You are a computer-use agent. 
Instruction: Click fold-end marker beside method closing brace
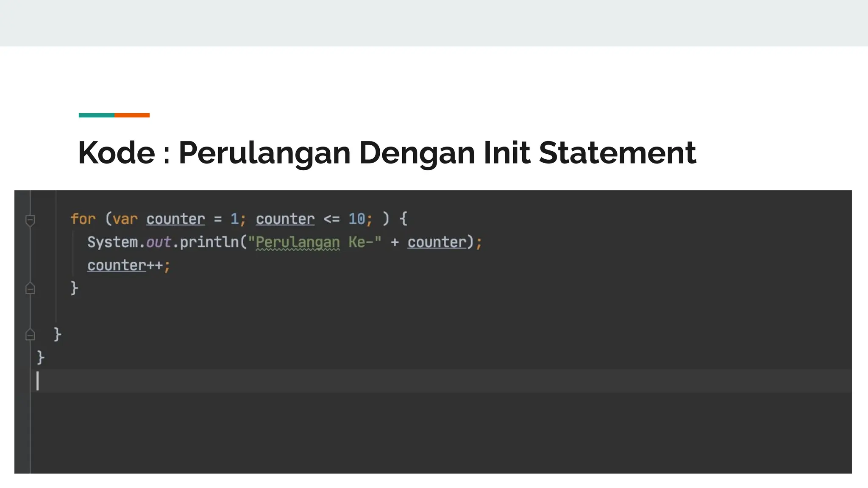pyautogui.click(x=30, y=335)
